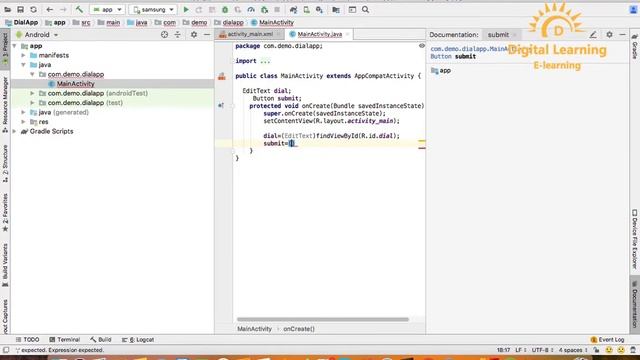Navigate back with the left arrow

50,9
